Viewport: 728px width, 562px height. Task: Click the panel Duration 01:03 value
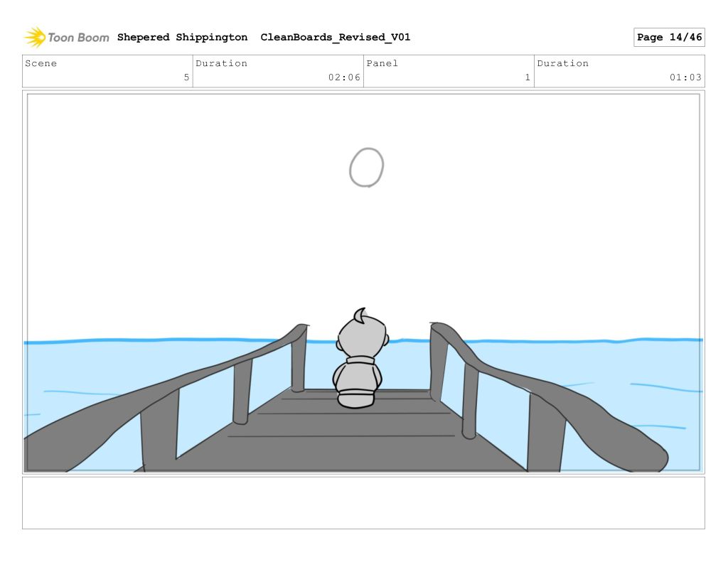pos(685,77)
